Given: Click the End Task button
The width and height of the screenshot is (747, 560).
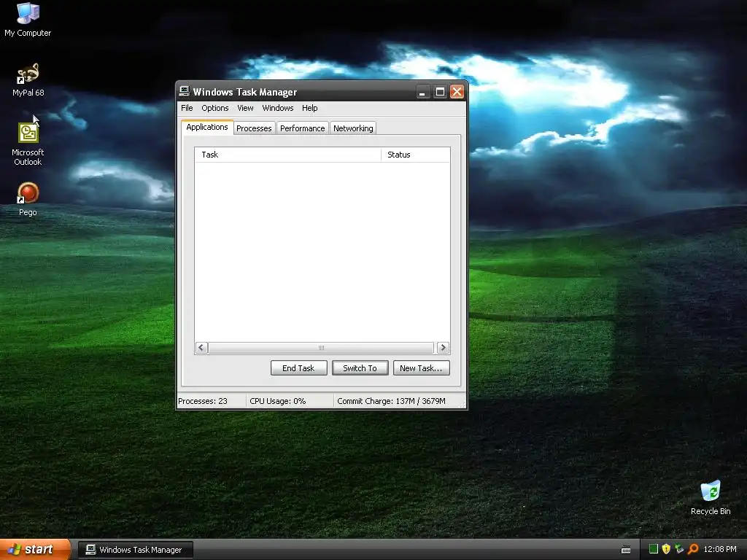Looking at the screenshot, I should [x=298, y=368].
